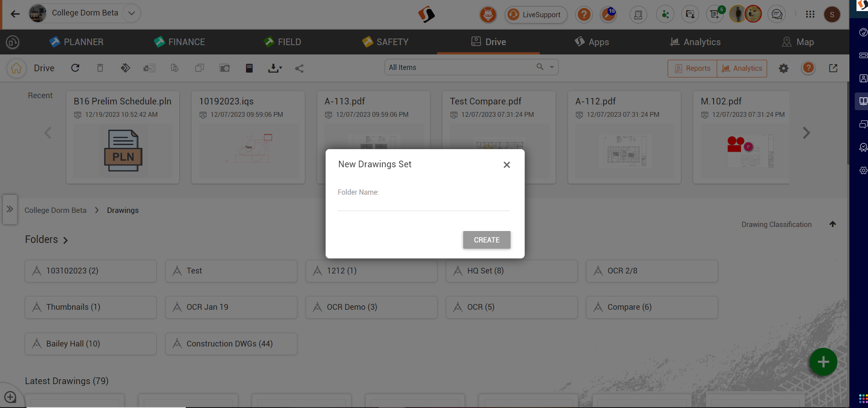Click the share icon in Drive toolbar
Viewport: 868px width, 408px height.
coord(300,68)
